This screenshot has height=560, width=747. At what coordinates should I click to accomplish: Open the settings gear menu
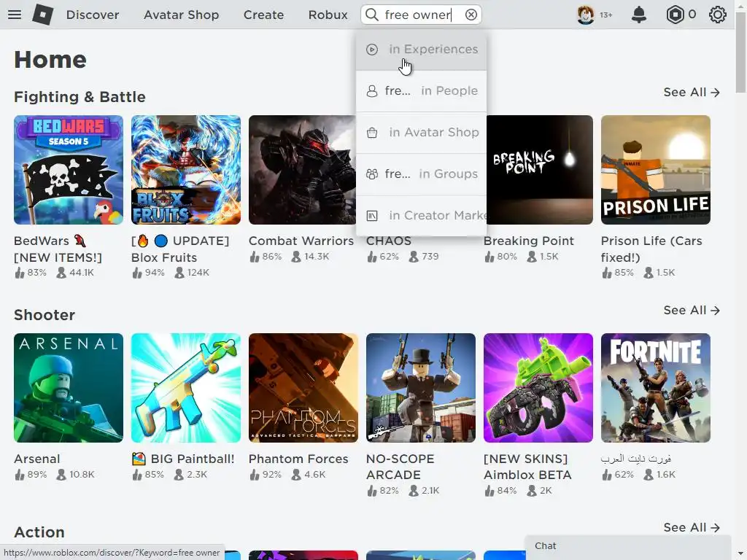[718, 15]
